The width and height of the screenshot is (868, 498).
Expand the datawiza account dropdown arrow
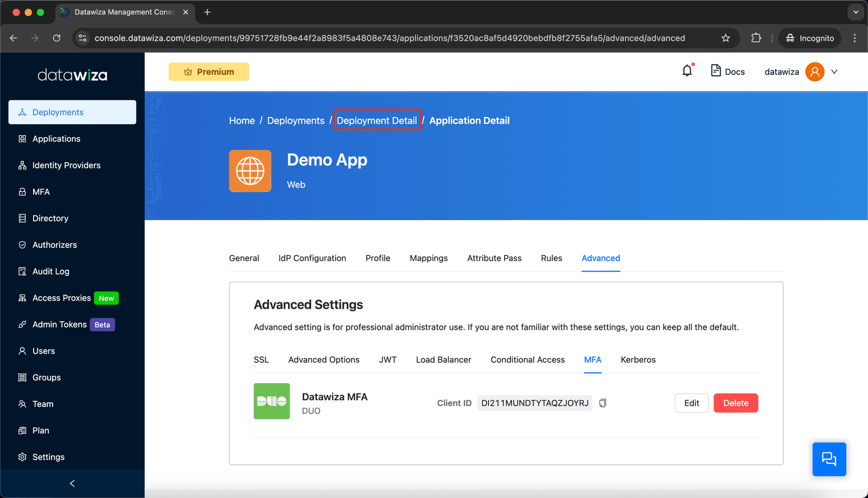pyautogui.click(x=834, y=72)
